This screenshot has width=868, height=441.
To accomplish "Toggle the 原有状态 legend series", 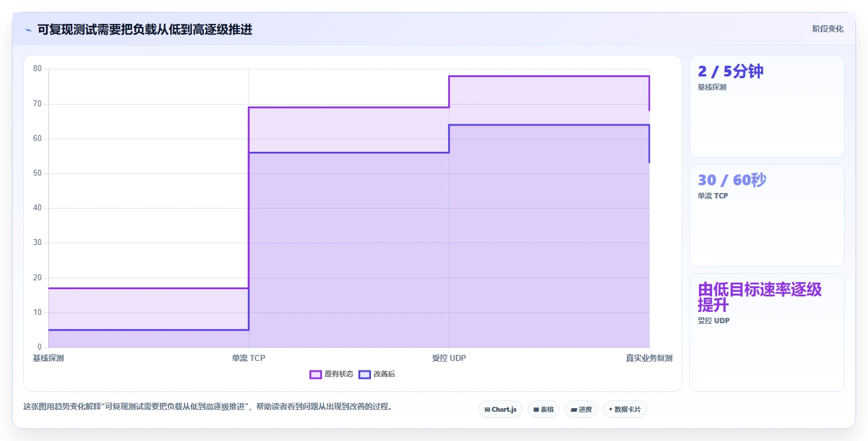I will click(x=332, y=374).
